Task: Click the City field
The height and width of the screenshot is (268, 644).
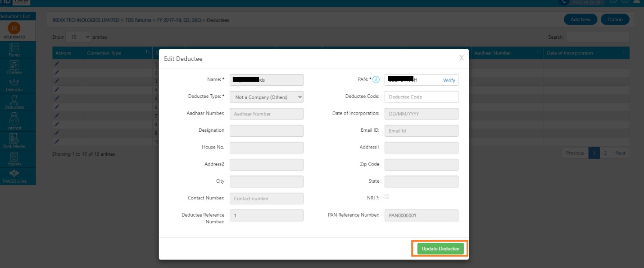Action: [267, 181]
